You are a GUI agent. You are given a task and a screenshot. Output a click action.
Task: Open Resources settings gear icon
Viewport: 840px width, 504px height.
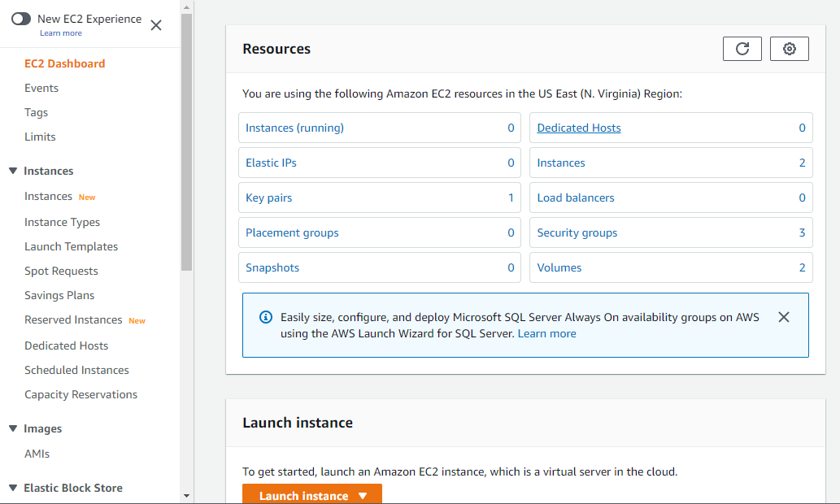[x=789, y=49]
